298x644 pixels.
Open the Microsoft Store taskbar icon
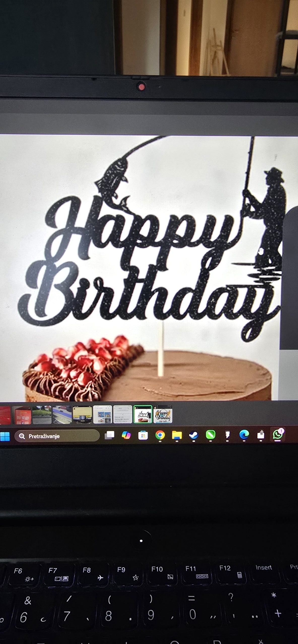point(143,435)
